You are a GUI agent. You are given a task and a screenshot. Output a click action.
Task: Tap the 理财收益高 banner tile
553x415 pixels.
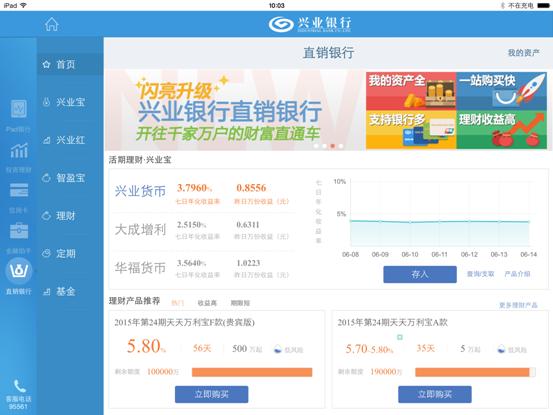coord(502,130)
